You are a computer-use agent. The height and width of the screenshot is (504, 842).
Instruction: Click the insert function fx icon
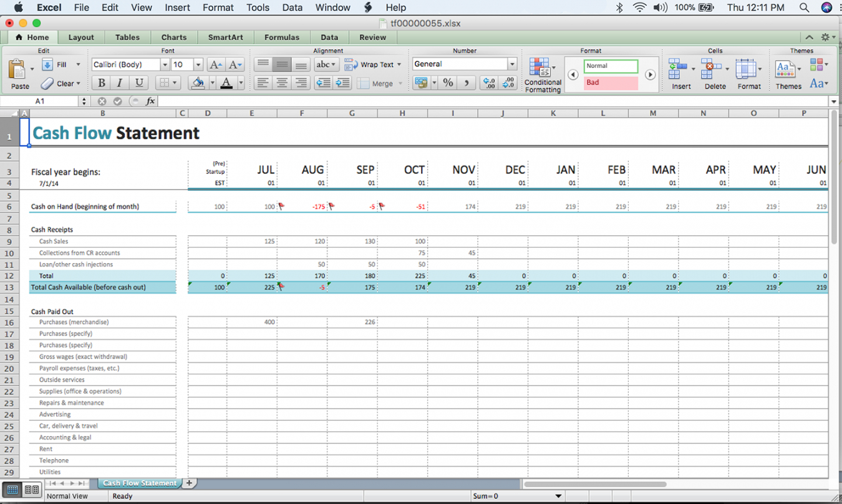point(150,101)
